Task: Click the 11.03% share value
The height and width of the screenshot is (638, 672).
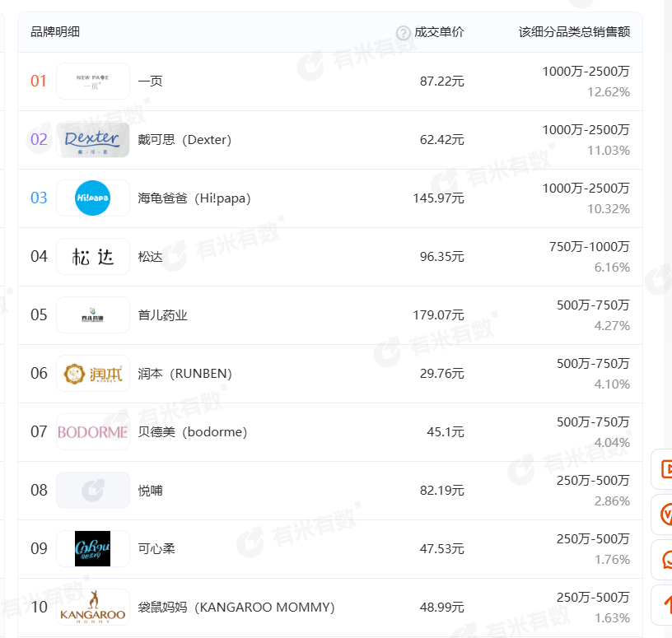Action: [609, 151]
